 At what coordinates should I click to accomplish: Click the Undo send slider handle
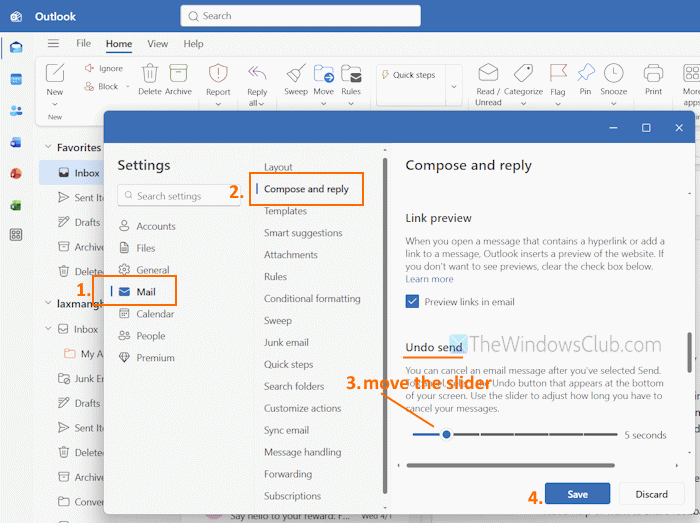click(446, 434)
